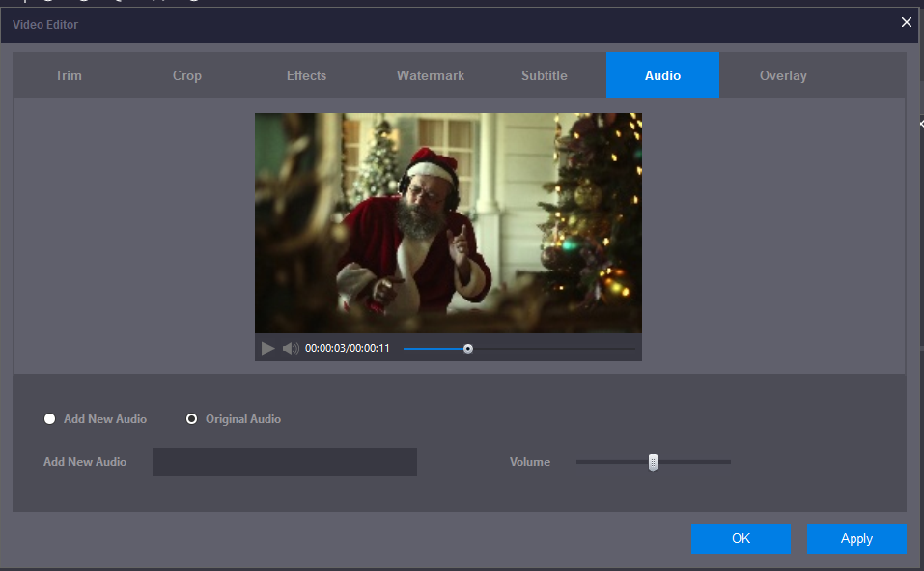Click the Add New Audio file field
Viewport: 924px width, 571px height.
point(285,462)
